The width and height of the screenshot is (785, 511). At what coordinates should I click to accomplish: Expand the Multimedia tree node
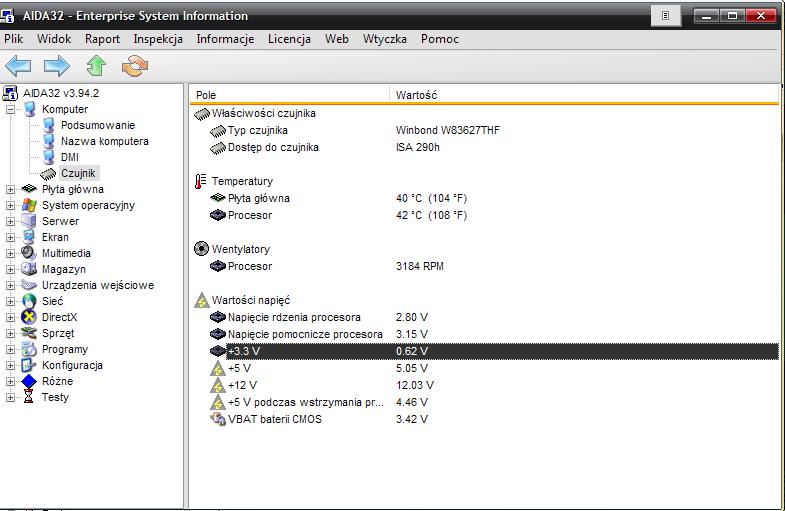pyautogui.click(x=10, y=253)
